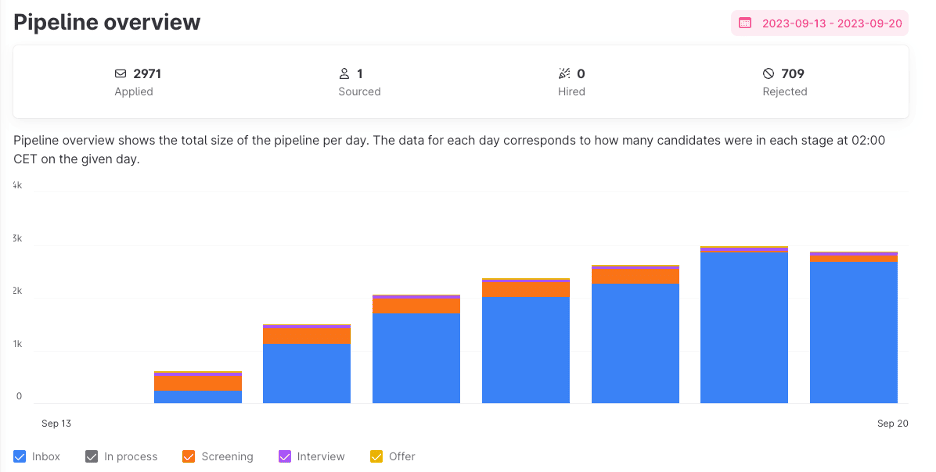Uncheck the Inbox legend checkbox
The height and width of the screenshot is (472, 936).
click(x=20, y=456)
